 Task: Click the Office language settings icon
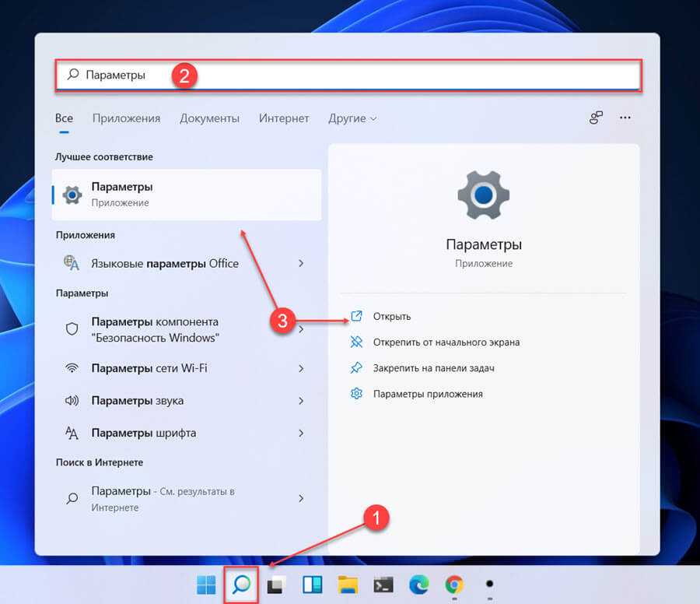pyautogui.click(x=72, y=262)
